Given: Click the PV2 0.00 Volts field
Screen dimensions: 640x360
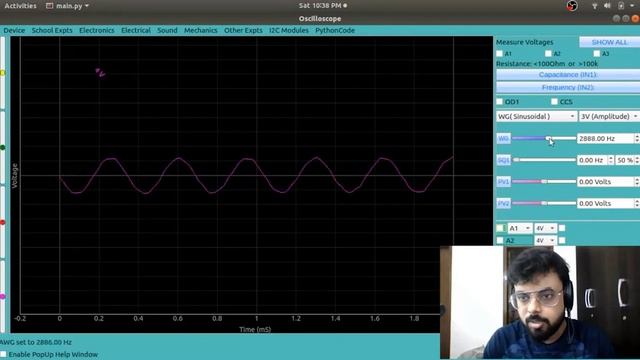Looking at the screenshot, I should pos(606,203).
